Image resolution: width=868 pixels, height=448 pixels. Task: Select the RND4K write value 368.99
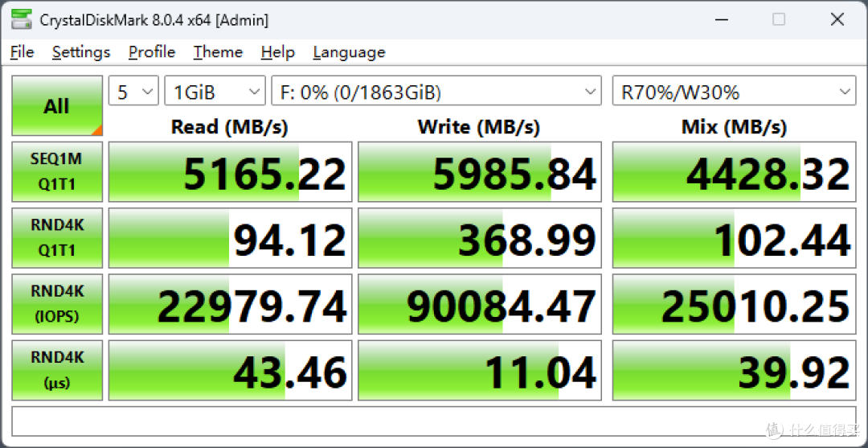(479, 238)
